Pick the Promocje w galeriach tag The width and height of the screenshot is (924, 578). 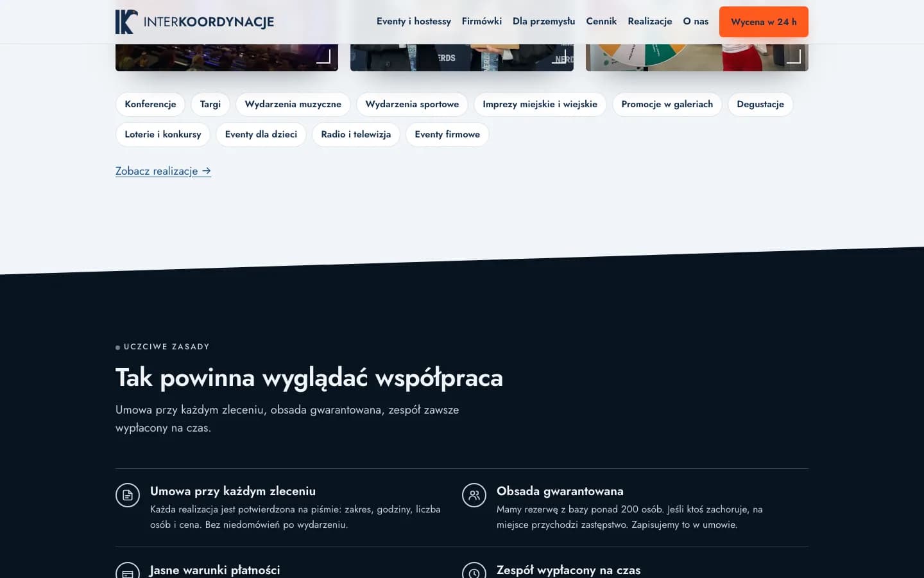pos(667,104)
